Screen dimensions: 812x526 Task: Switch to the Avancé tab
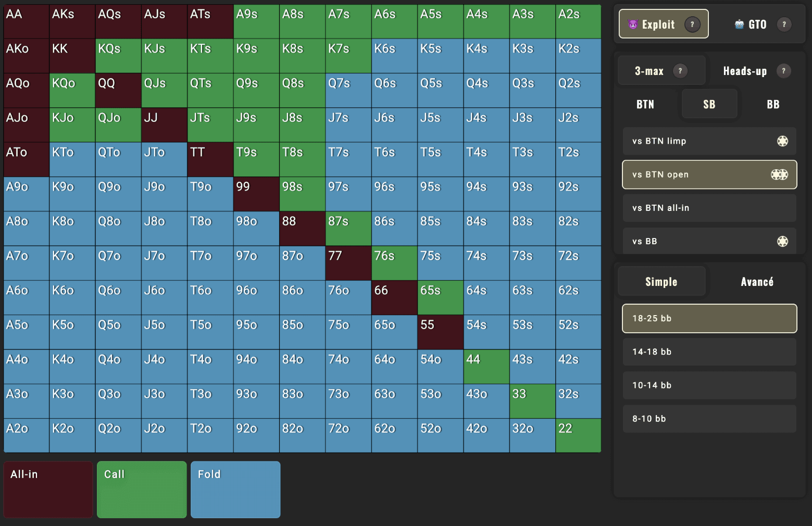(x=757, y=281)
